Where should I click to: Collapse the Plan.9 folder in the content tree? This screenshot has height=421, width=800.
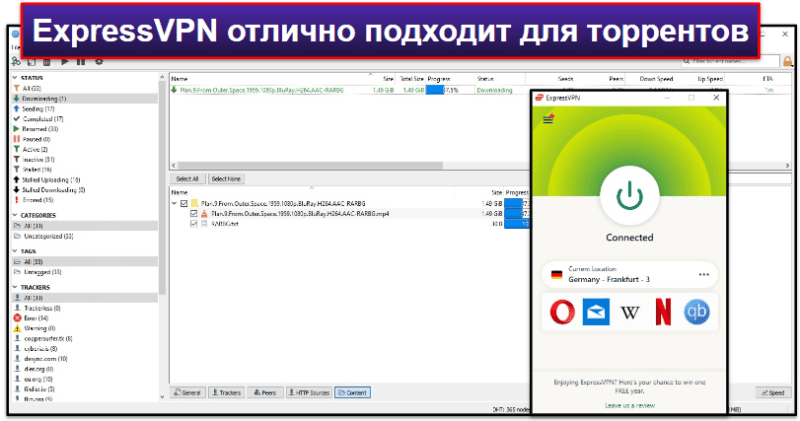click(174, 203)
